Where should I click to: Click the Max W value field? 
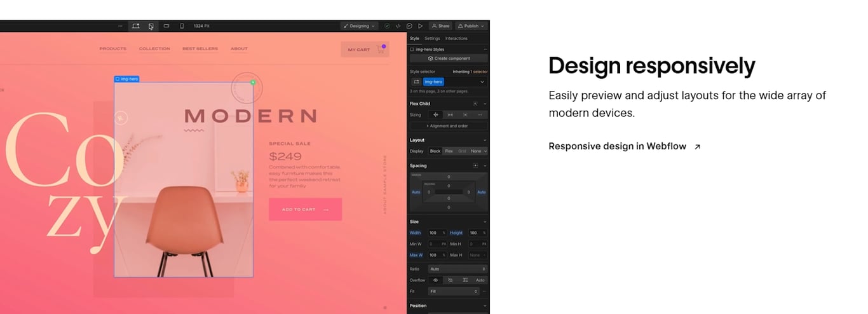[x=437, y=255]
